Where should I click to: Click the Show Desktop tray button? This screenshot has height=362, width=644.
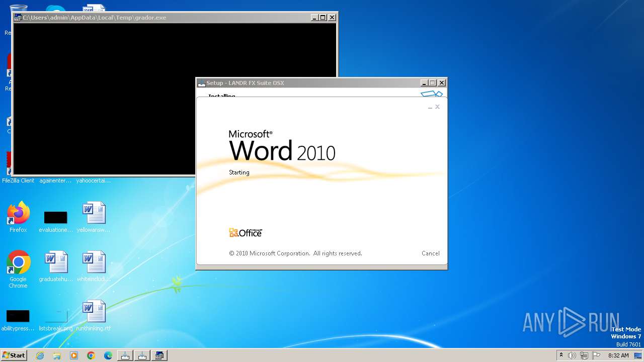click(x=639, y=355)
